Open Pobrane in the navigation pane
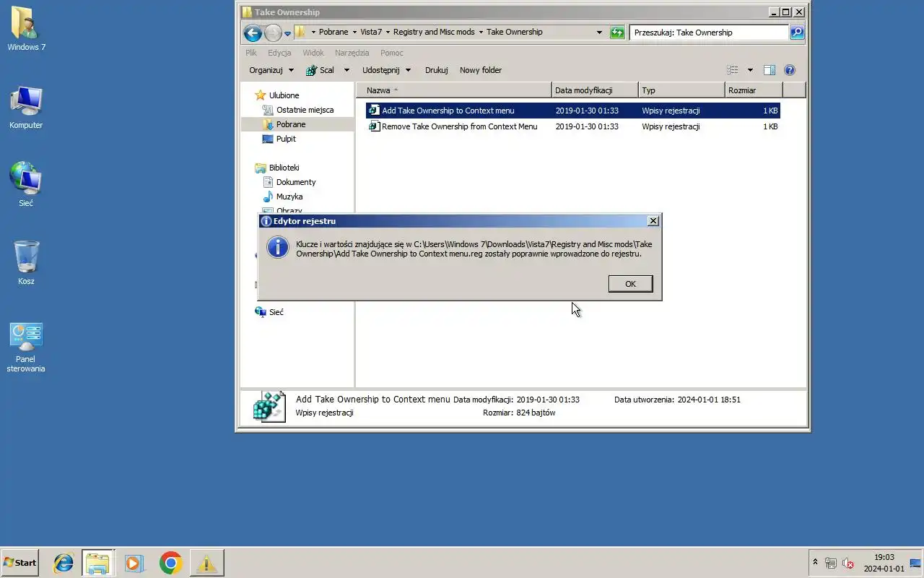This screenshot has height=578, width=924. point(291,124)
